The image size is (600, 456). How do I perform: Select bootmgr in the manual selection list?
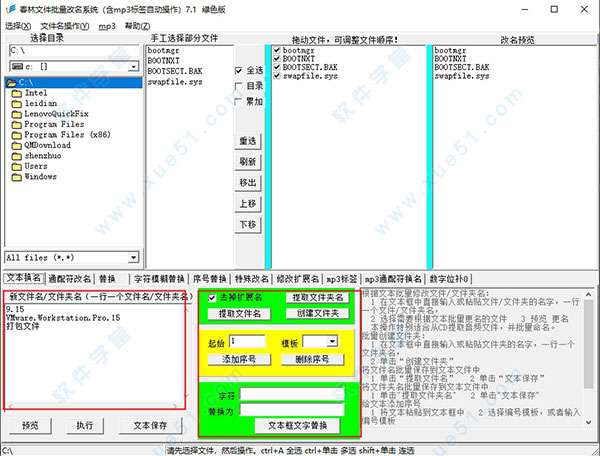pos(163,50)
